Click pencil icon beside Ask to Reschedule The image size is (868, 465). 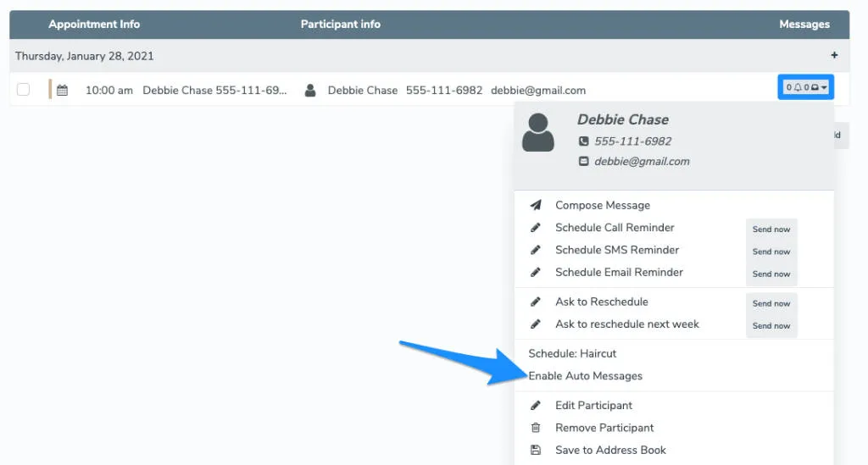(536, 302)
